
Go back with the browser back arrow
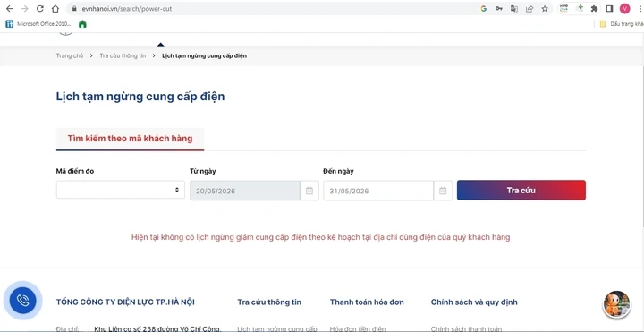pos(9,9)
